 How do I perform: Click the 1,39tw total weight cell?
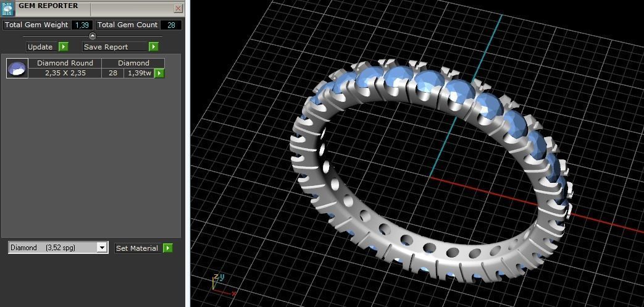coord(139,73)
